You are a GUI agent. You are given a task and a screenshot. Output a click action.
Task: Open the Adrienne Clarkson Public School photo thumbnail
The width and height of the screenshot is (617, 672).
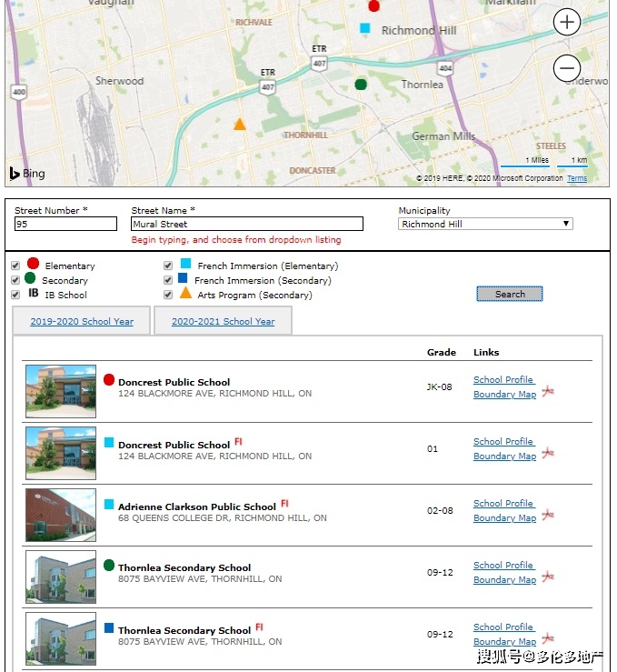coord(61,516)
